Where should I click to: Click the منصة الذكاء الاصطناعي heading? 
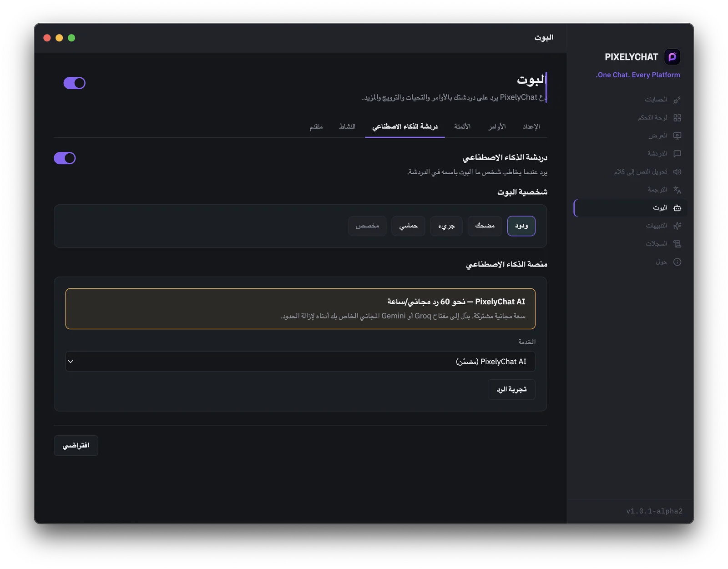pos(506,264)
